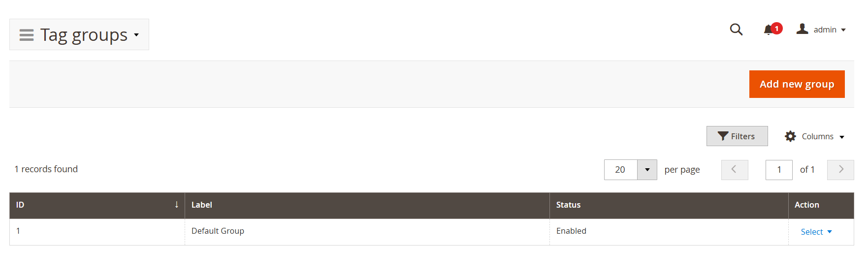
Task: Click the ID column sort arrow
Action: coord(177,205)
